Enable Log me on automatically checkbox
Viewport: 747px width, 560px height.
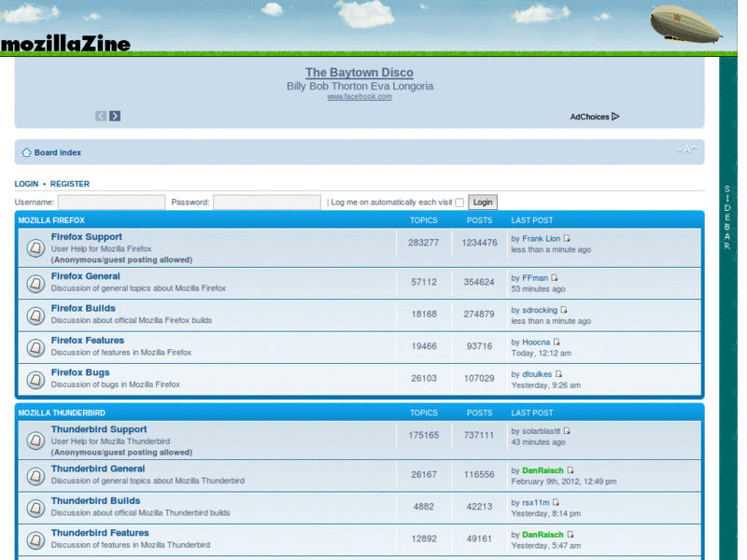click(459, 203)
